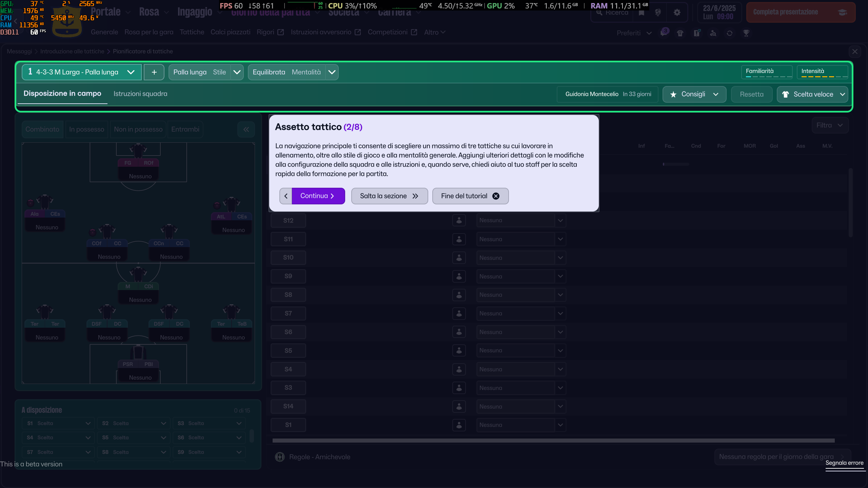Open the Disposizione in campo tab

62,94
